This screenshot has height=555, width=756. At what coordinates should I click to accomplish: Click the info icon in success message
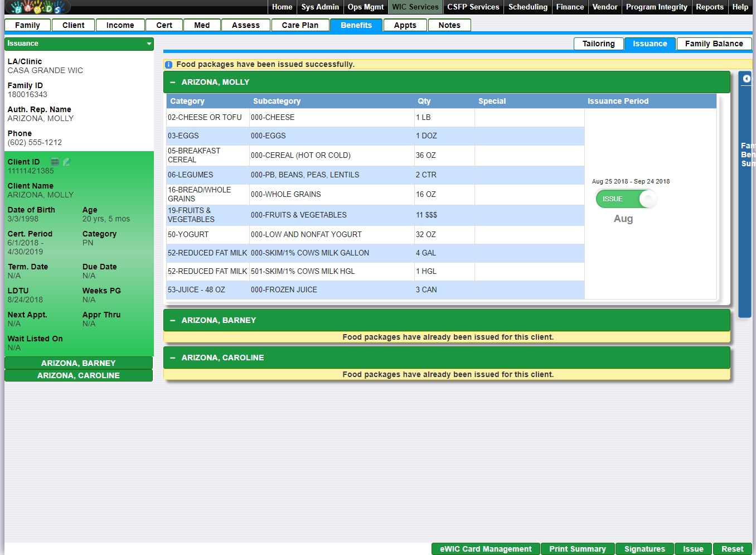(169, 65)
